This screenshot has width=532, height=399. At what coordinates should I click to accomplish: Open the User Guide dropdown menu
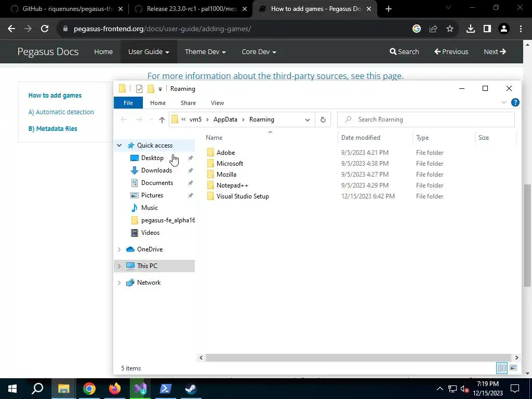point(149,51)
